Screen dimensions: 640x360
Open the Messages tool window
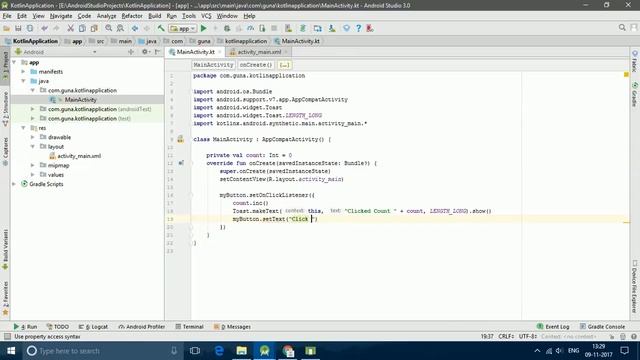click(232, 327)
